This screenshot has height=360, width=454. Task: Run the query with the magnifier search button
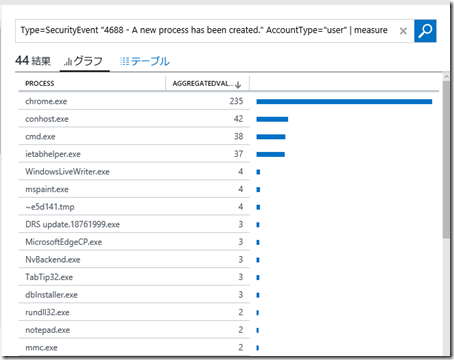click(x=425, y=31)
